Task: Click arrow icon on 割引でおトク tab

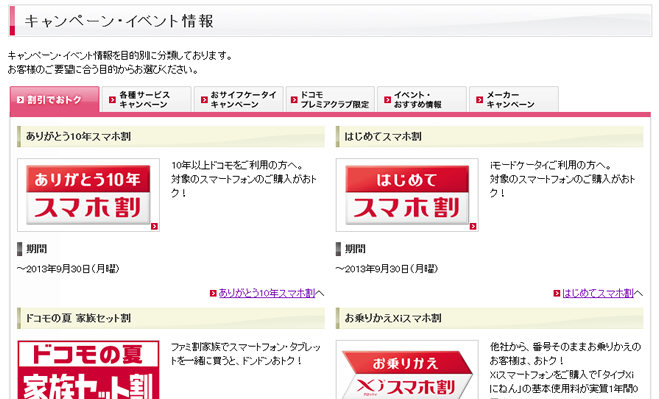Action: 20,100
